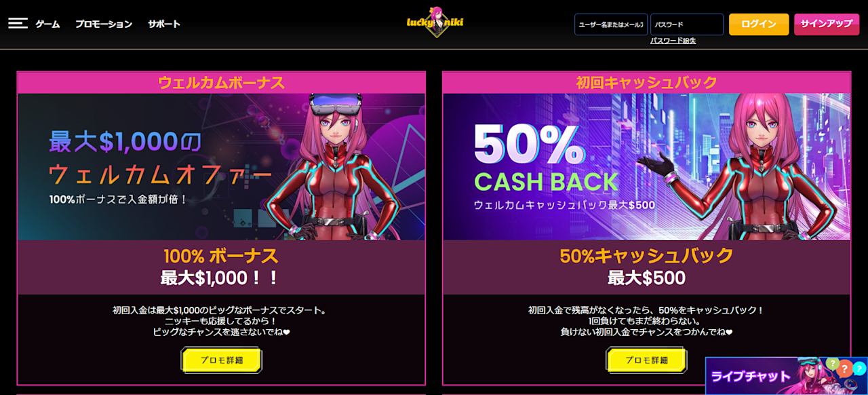Screen dimensions: 868x395
Task: Follow the パスワード紛失 link
Action: (x=673, y=41)
